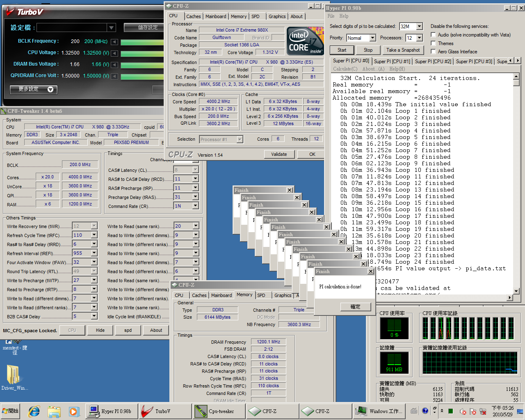
Task: Click the help question mark tray icon
Action: point(425,411)
